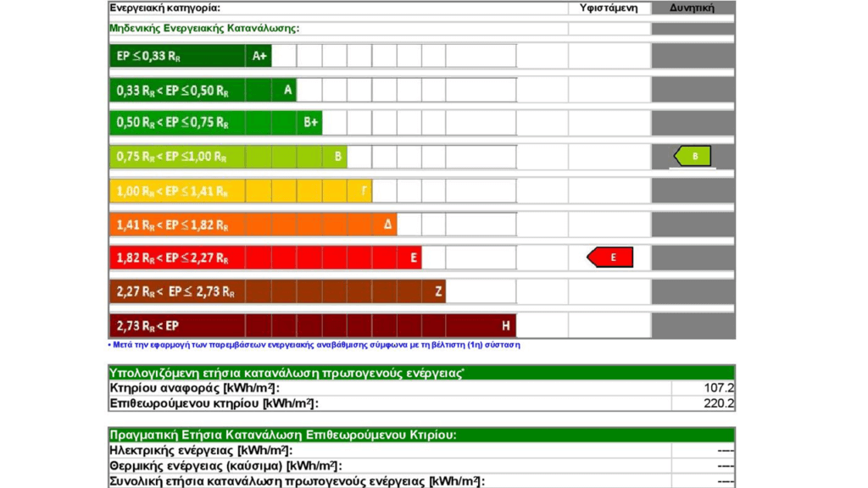The height and width of the screenshot is (488, 868).
Task: Click the 'B+' class letter on the green bar
Action: tap(310, 122)
